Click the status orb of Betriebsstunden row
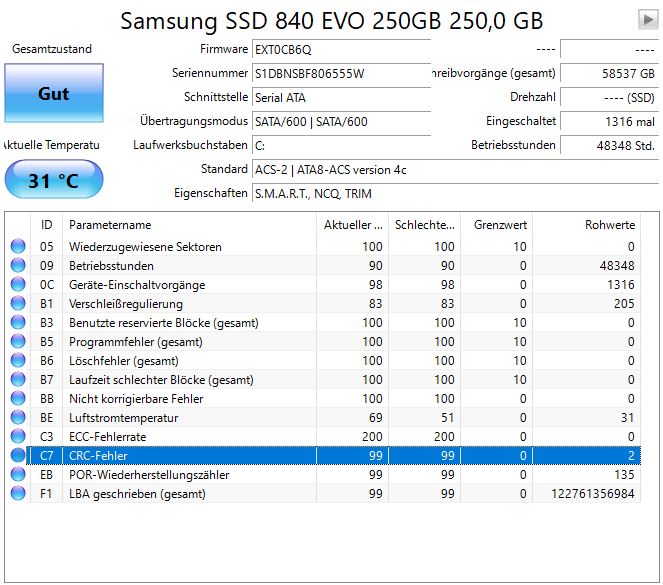Screen dimensions: 663x585 click(18, 265)
